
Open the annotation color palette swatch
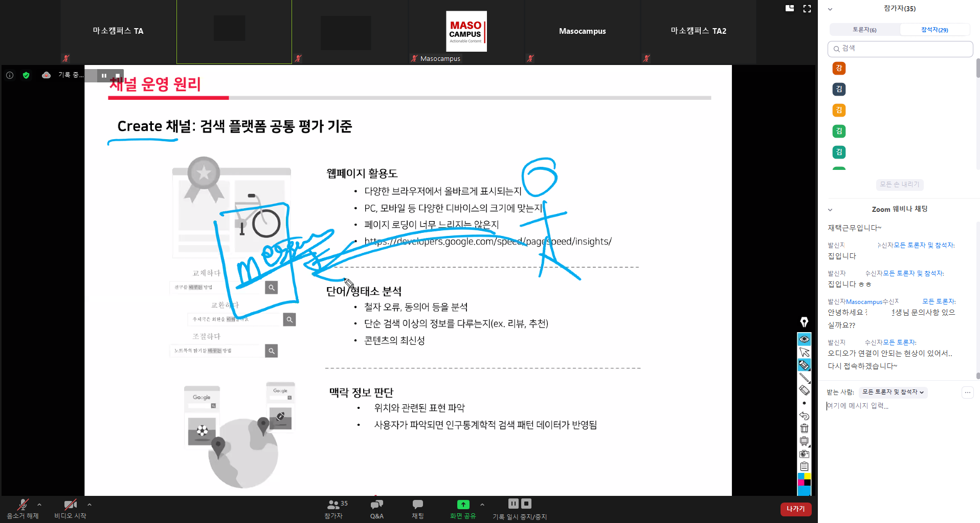[804, 480]
